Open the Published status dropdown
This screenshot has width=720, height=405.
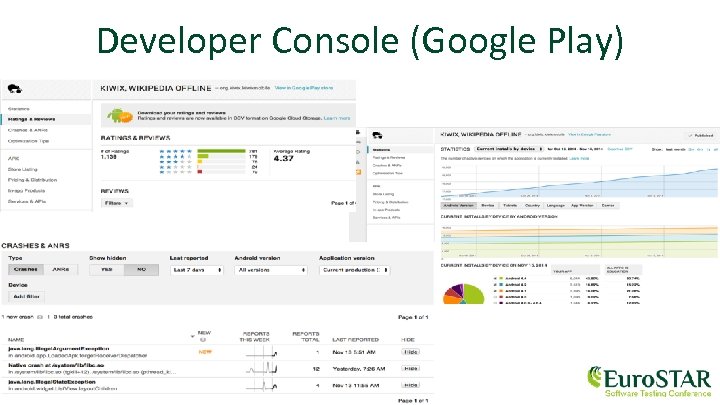click(x=701, y=135)
